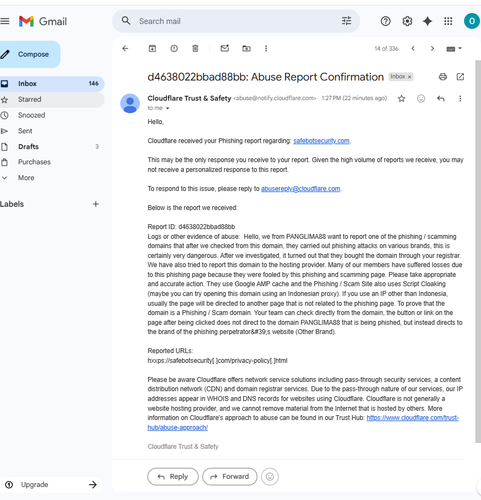Report this email as spam

click(174, 49)
